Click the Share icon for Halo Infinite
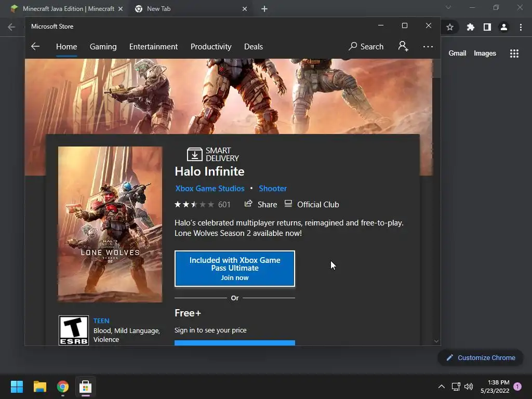Screen dimensions: 532x399 [x=248, y=204]
